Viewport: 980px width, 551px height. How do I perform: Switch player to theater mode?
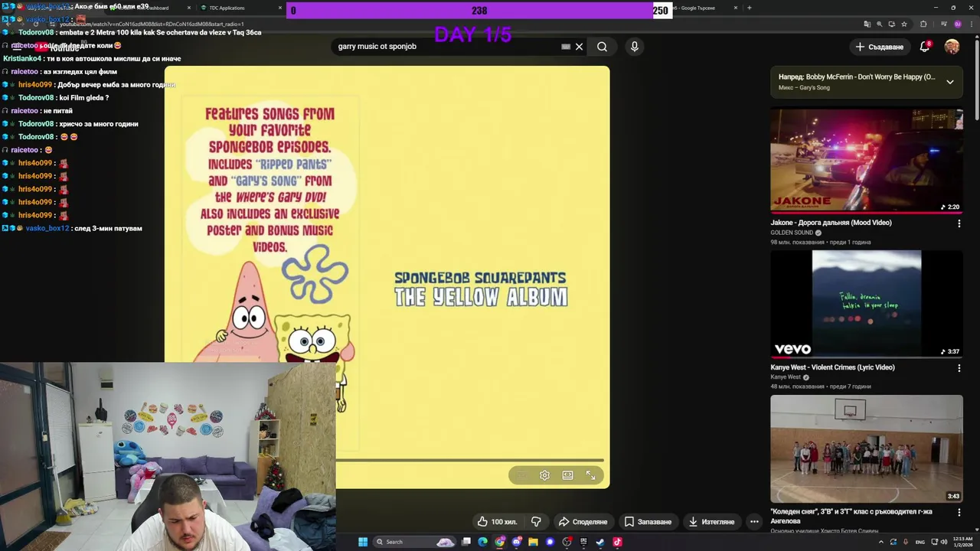coord(567,475)
